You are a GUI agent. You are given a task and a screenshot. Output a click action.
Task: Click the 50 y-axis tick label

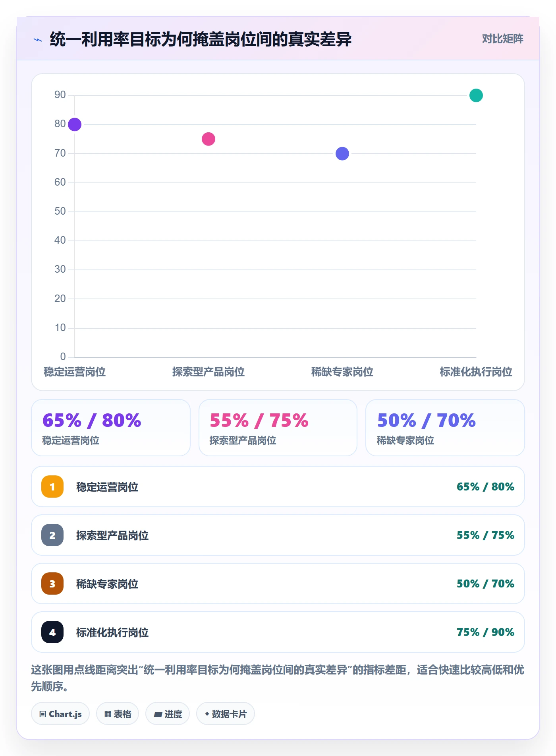click(x=60, y=211)
